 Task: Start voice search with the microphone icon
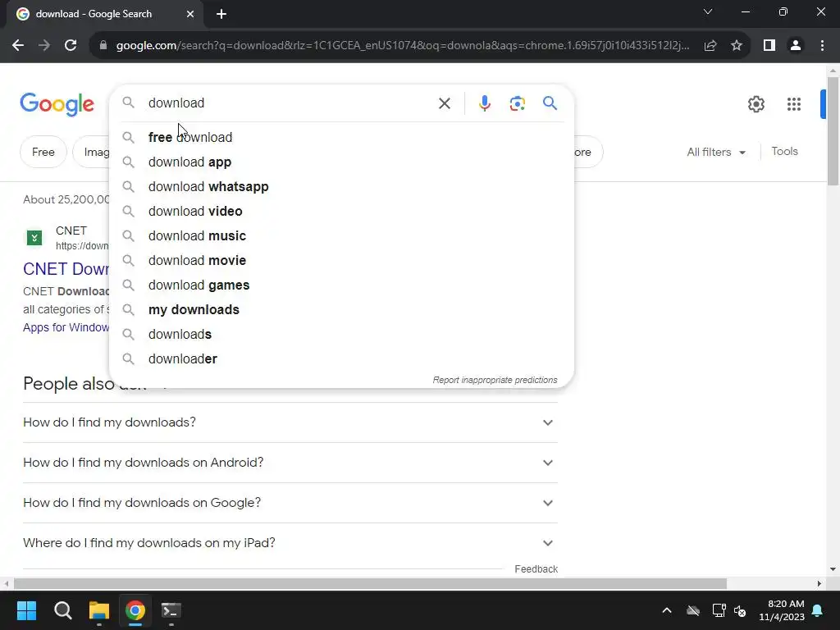coord(484,103)
